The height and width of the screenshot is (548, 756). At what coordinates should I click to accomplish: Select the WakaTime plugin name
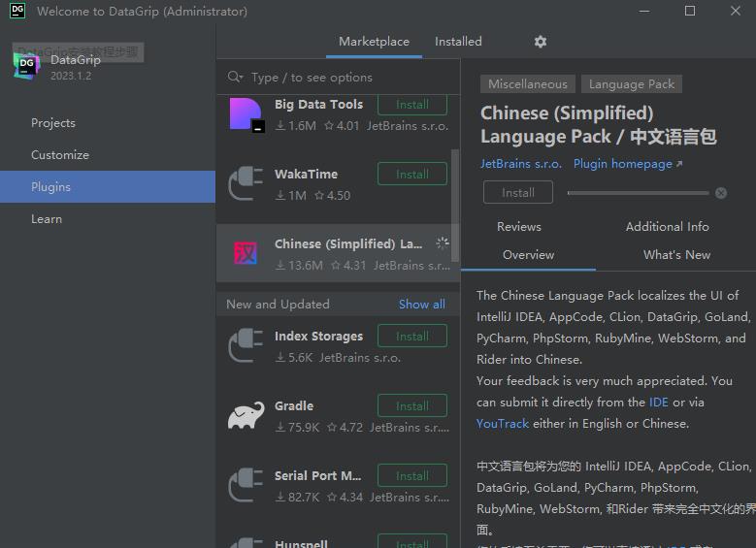tap(306, 174)
